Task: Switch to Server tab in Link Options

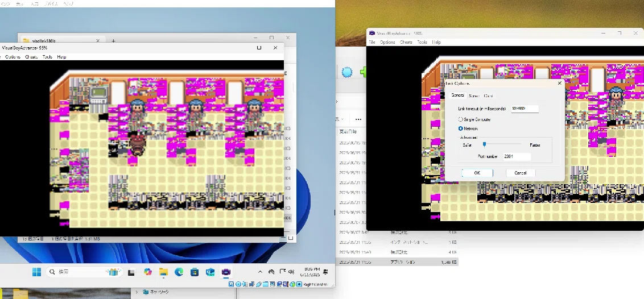Action: 474,95
